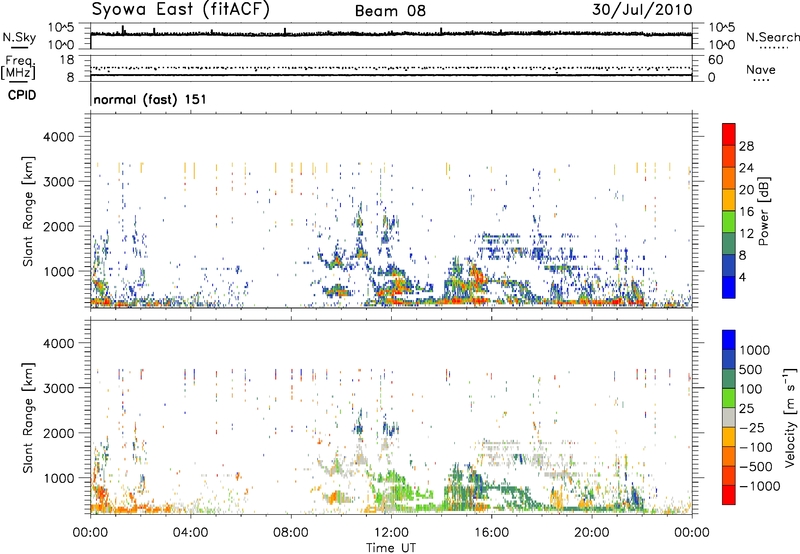Screen dimensions: 800x554
Task: Select the "Freq. [MHz]" axis label
Action: coord(19,67)
